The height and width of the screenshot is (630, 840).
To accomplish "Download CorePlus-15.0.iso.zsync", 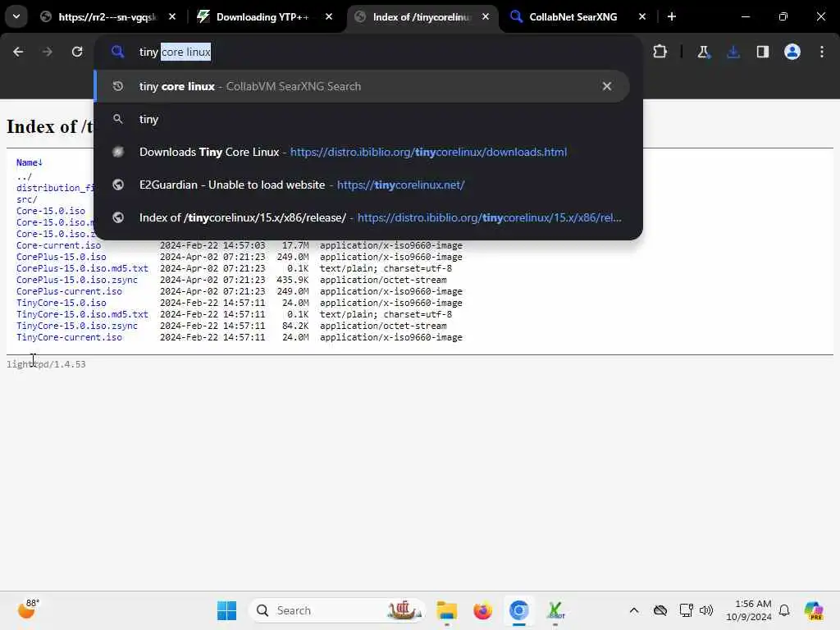I will pyautogui.click(x=76, y=280).
